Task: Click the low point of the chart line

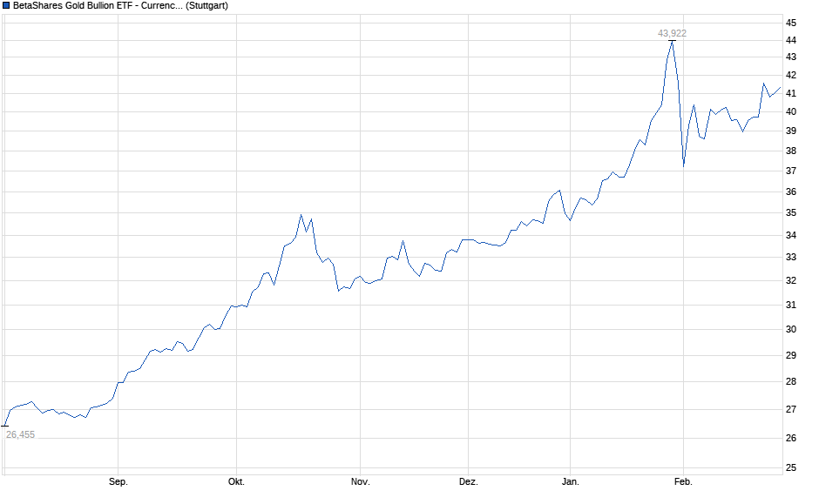Action: [7, 427]
